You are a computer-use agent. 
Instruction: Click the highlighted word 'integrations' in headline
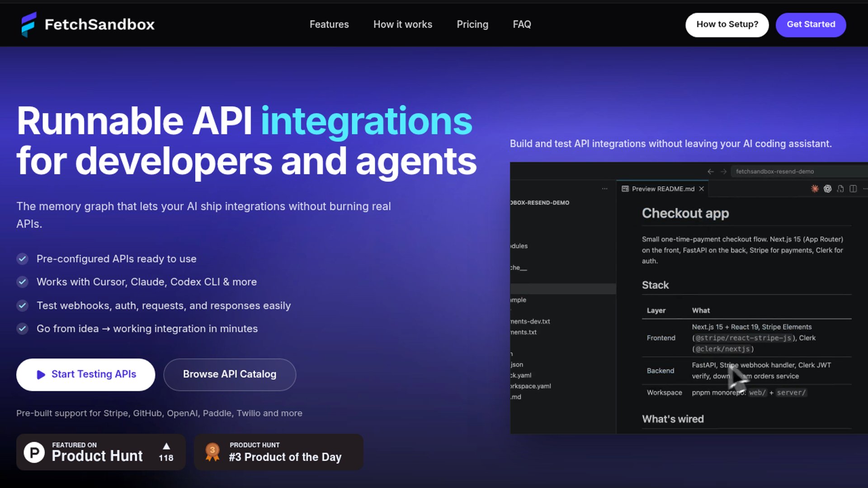click(367, 121)
